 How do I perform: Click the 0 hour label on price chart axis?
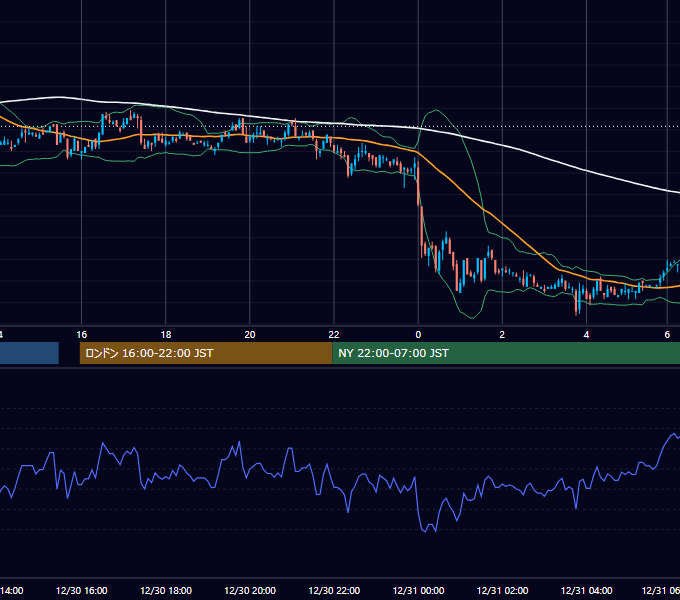pyautogui.click(x=418, y=335)
